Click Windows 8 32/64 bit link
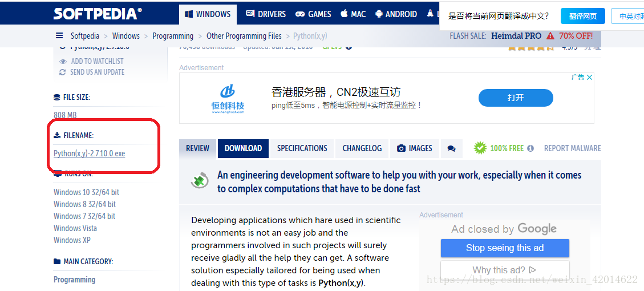The width and height of the screenshot is (644, 291). 84,204
